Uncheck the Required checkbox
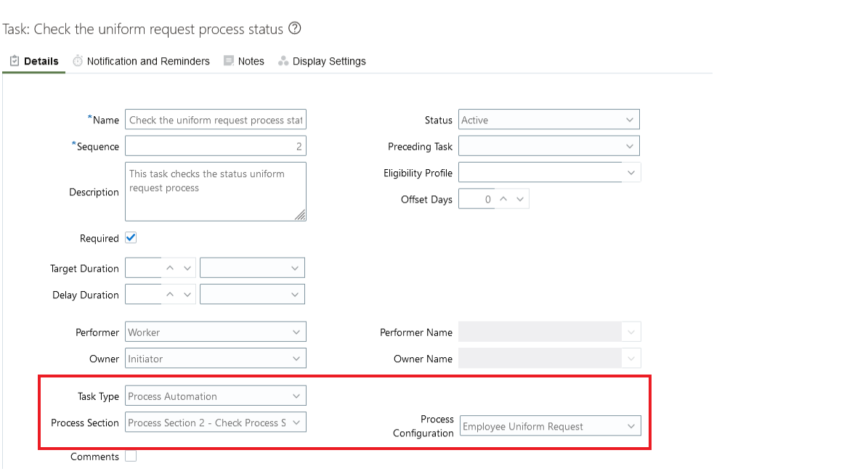The image size is (868, 474). click(x=131, y=238)
